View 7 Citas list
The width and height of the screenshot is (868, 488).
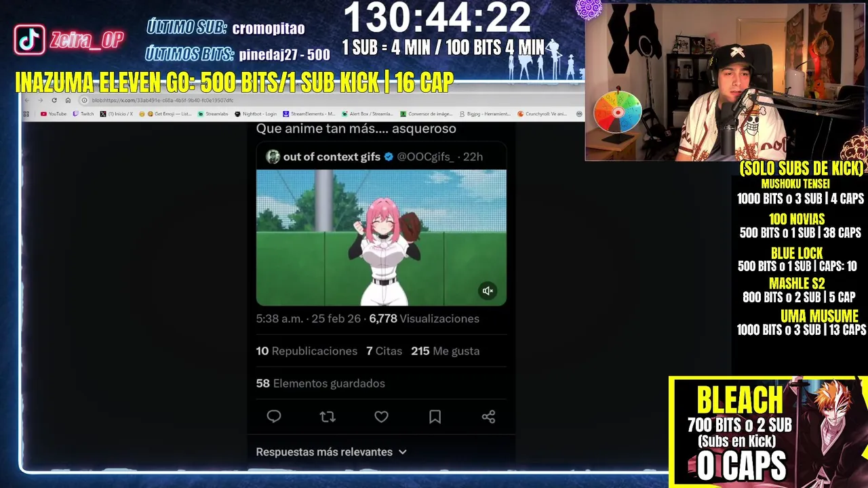tap(384, 351)
